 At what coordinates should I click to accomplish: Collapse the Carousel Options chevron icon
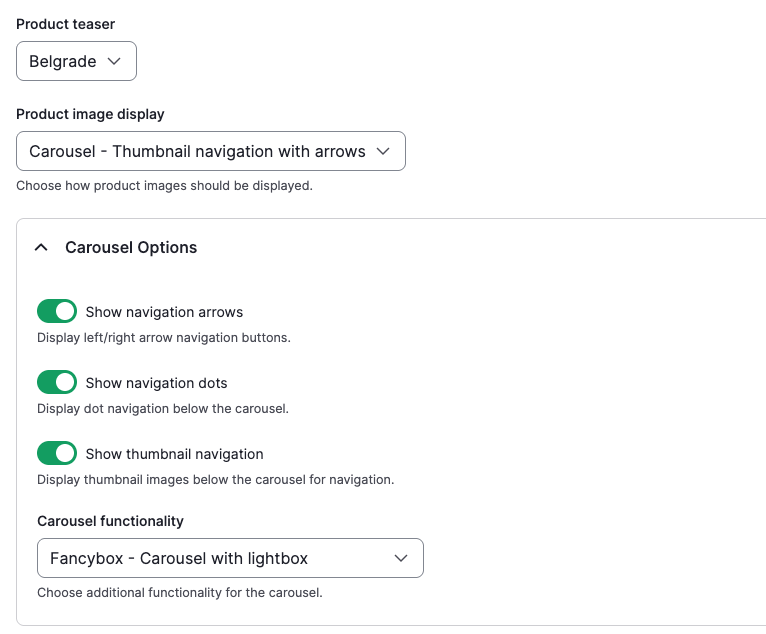[41, 248]
